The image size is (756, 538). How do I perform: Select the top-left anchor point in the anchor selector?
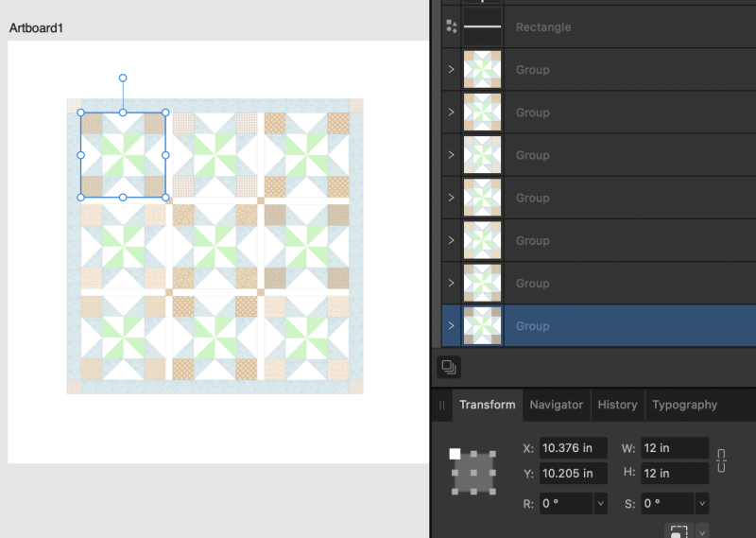(455, 454)
